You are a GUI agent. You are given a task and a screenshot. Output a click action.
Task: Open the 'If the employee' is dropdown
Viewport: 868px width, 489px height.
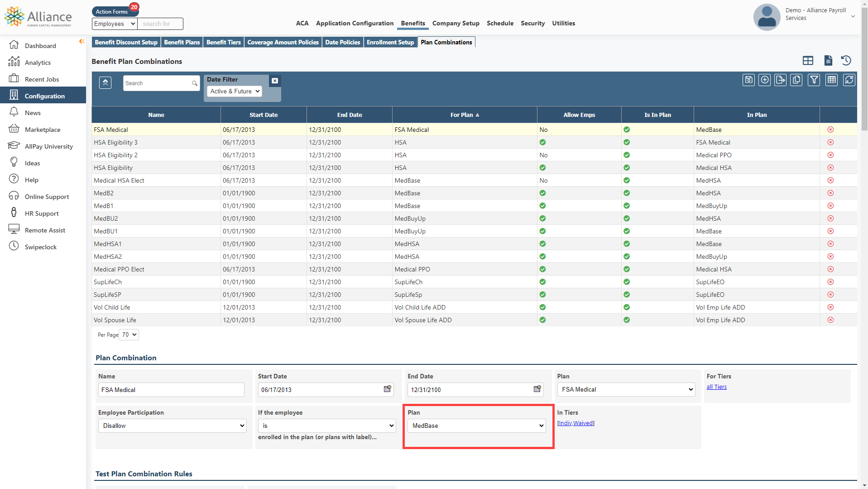[327, 426]
